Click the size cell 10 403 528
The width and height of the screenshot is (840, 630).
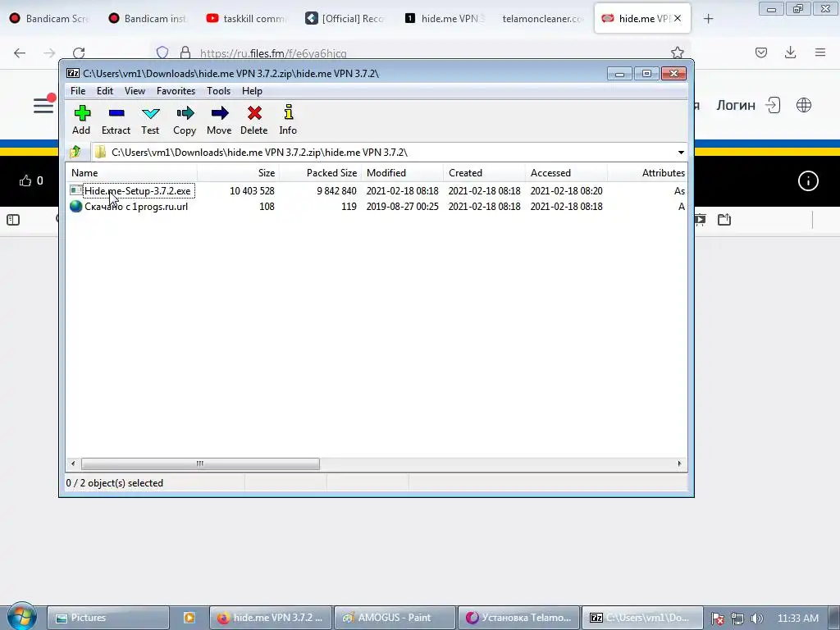(x=252, y=190)
